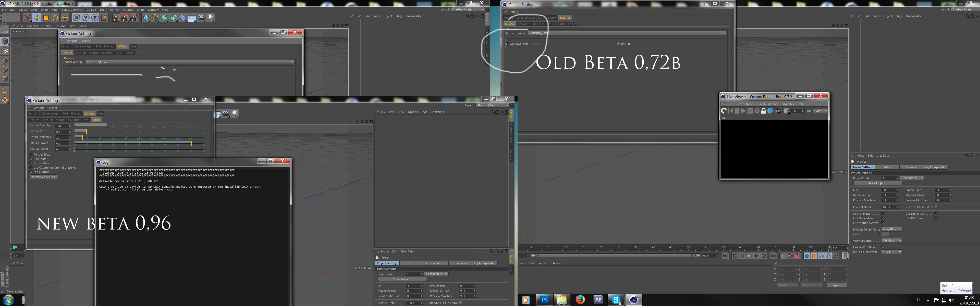The height and width of the screenshot is (306, 980).
Task: Uncheck Gpu0 GeForce GTX 670 device
Action: coord(508,44)
